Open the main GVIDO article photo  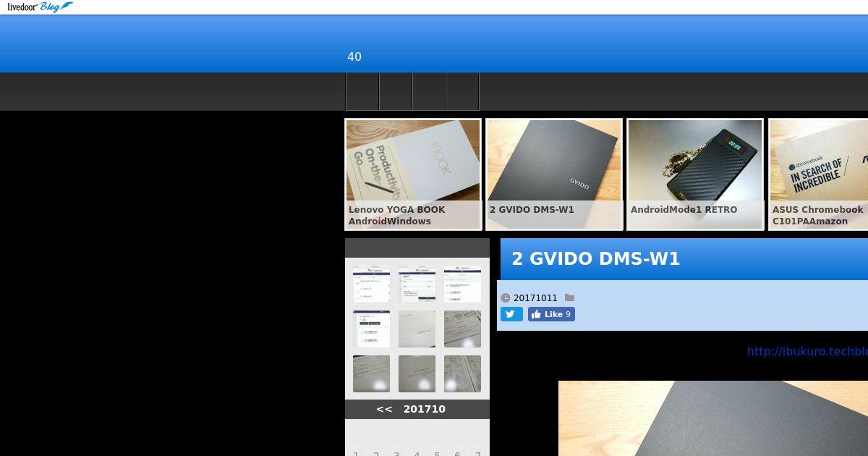tap(713, 418)
